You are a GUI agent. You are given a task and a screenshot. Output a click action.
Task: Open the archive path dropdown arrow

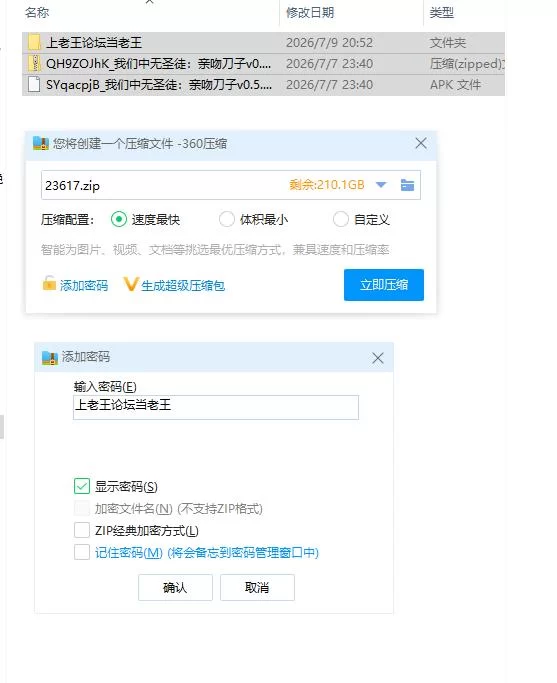coord(381,185)
